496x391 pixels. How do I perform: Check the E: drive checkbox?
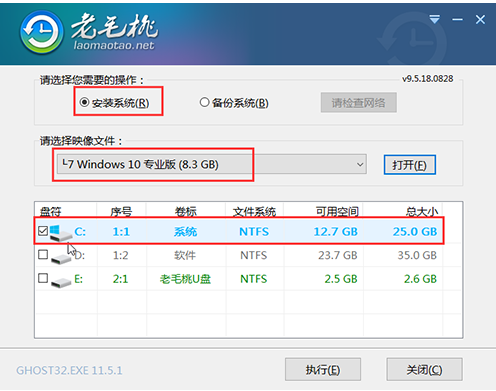pyautogui.click(x=43, y=278)
